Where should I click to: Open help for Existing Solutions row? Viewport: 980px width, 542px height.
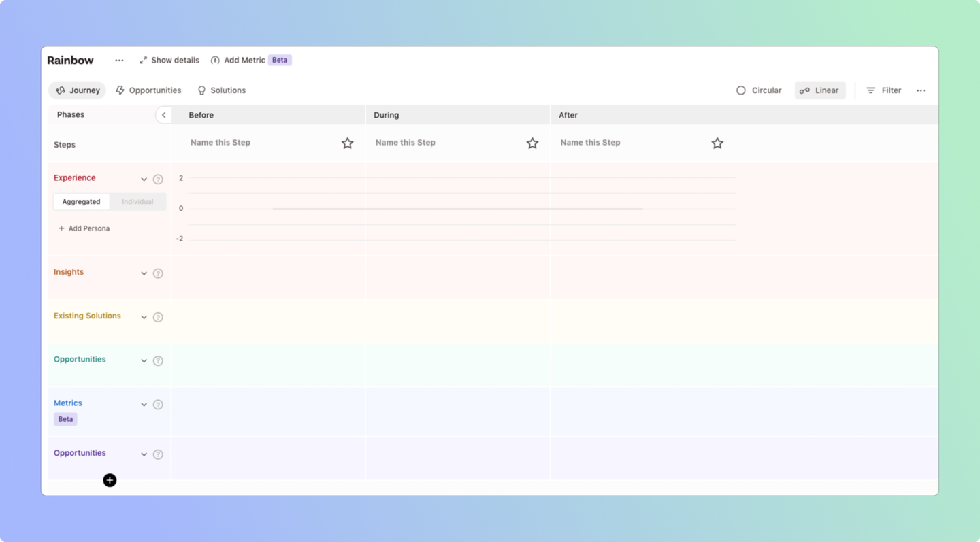[158, 317]
